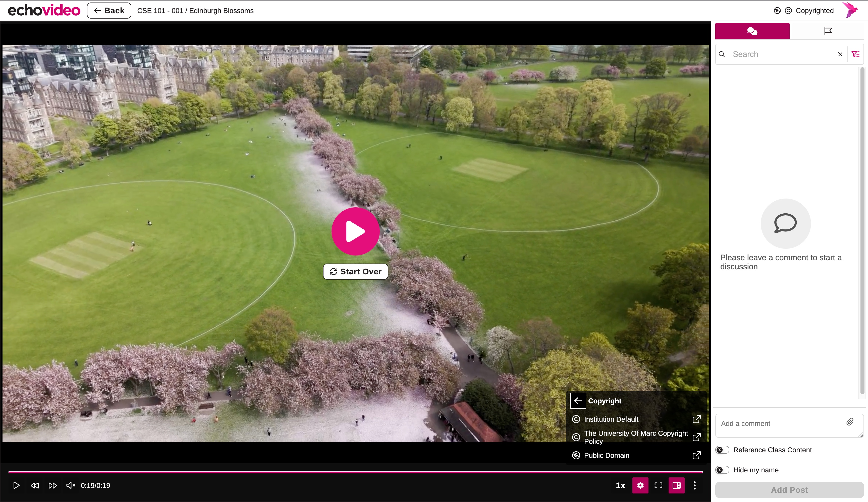
Task: Click the discussion panel scrollbar
Action: 862,231
